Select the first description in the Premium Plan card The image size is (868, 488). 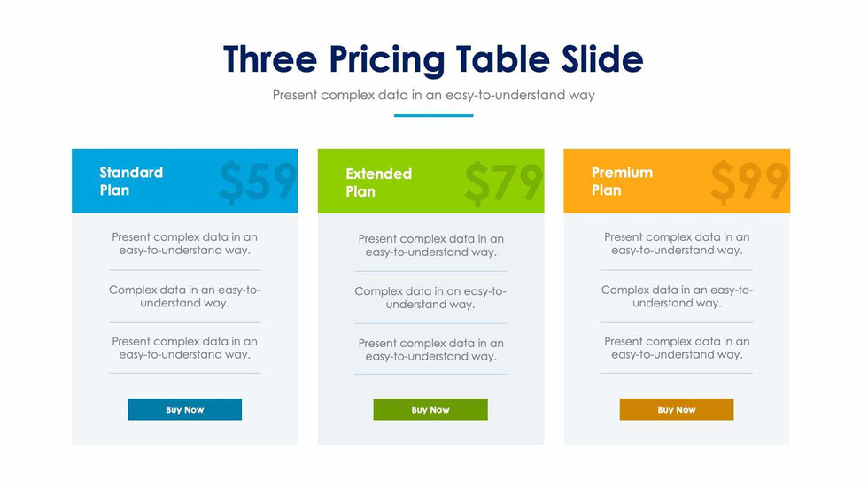pos(677,244)
